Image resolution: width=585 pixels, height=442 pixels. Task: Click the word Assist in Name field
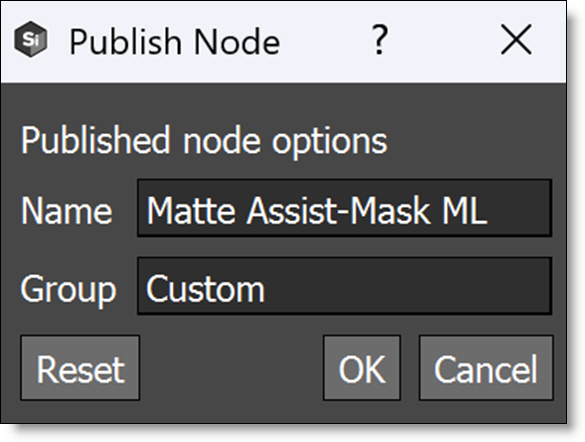(292, 211)
